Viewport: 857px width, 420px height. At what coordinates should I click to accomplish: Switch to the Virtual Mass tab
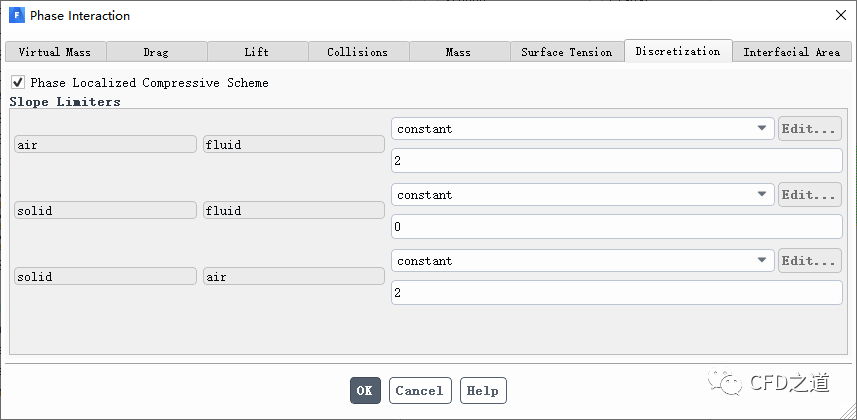click(54, 52)
